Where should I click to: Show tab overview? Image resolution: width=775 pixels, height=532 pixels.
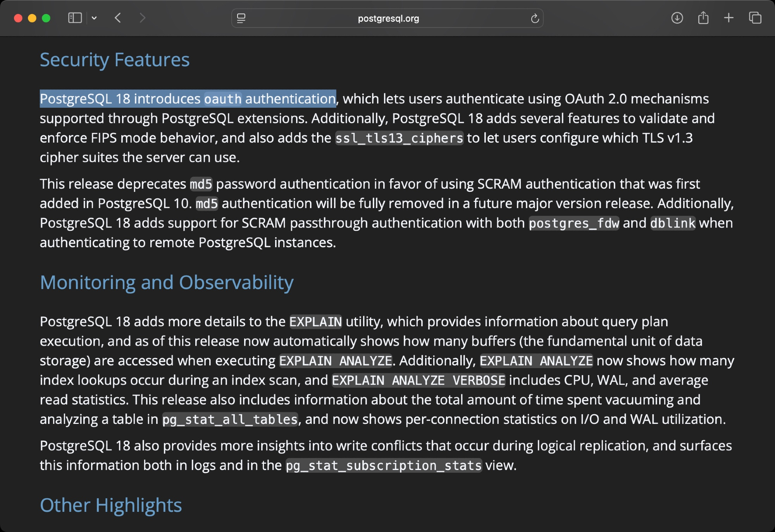coord(755,18)
